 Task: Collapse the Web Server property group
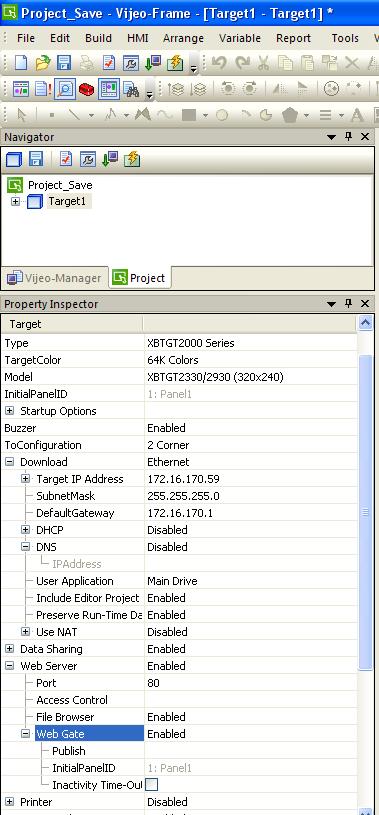9,666
